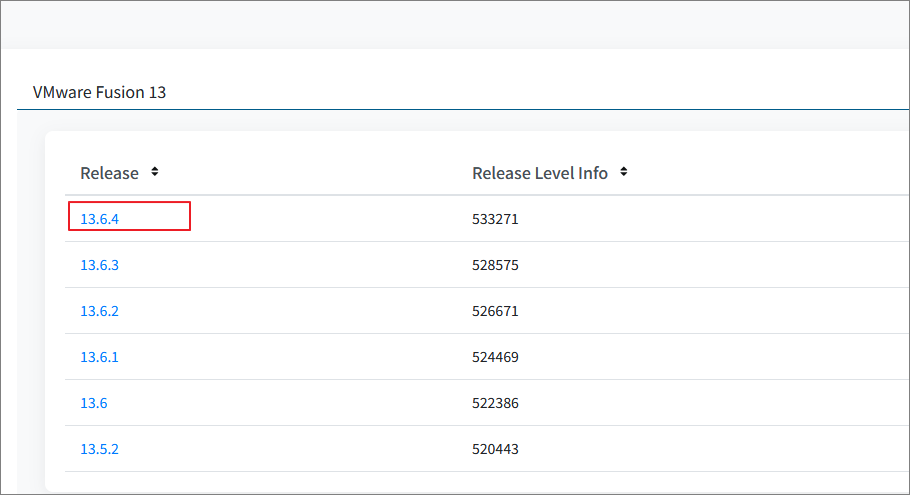910x495 pixels.
Task: Expand the VMware Fusion 13 section heading
Action: pyautogui.click(x=99, y=92)
